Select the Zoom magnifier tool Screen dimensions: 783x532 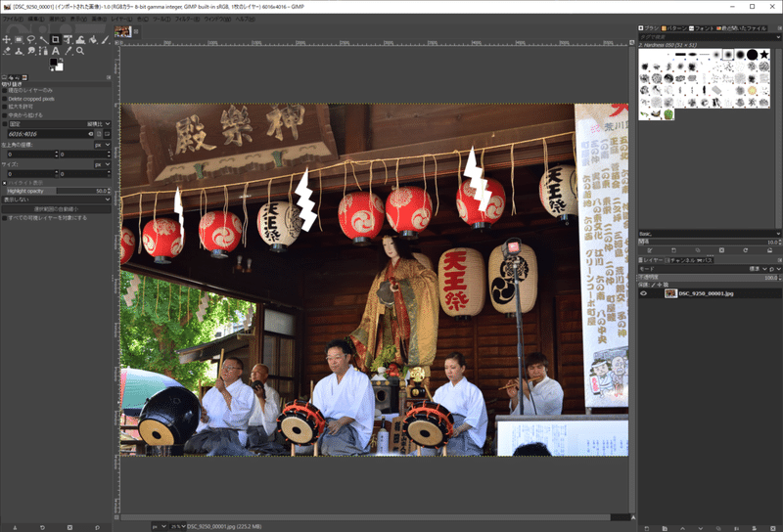coord(80,51)
